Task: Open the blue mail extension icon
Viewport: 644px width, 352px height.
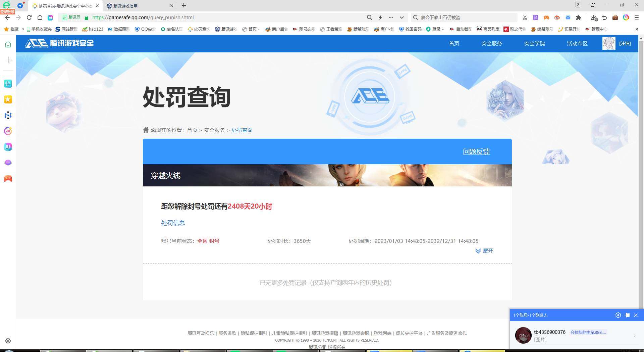Action: tap(568, 17)
